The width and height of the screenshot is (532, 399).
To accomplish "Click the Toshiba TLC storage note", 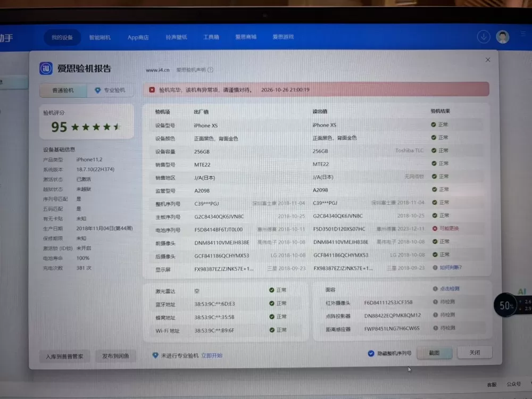I will [x=409, y=151].
